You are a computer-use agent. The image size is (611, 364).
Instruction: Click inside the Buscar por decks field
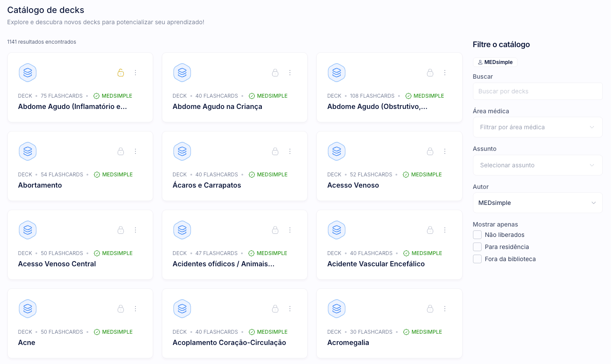pos(538,91)
